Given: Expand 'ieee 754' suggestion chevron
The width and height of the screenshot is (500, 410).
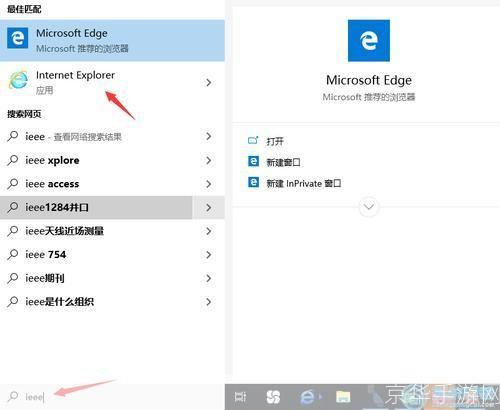Looking at the screenshot, I should pyautogui.click(x=209, y=255).
